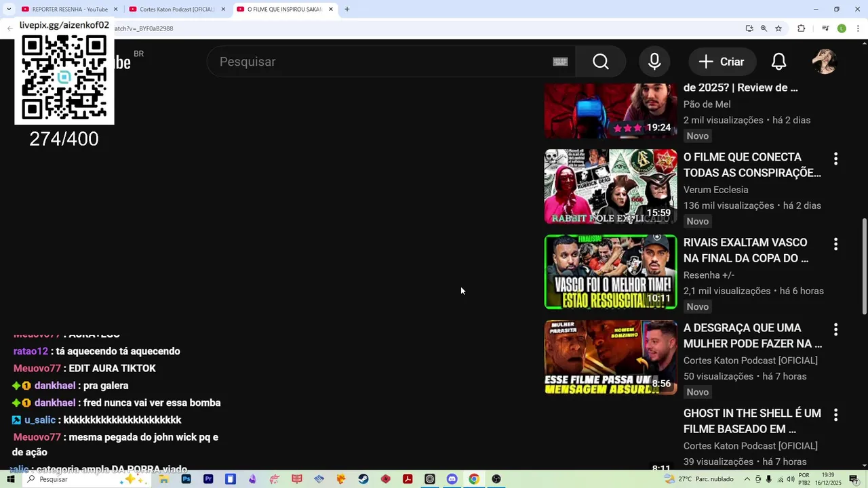Open video titled O FILME QUE CONECTA TODAS AS CONSPIRAÇÕES
Image resolution: width=868 pixels, height=488 pixels.
[752, 165]
